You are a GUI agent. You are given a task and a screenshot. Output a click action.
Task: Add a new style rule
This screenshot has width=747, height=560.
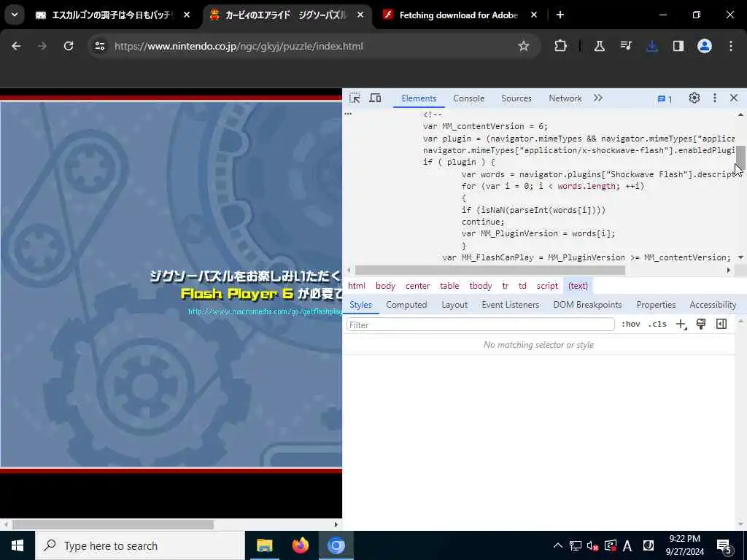click(x=681, y=324)
